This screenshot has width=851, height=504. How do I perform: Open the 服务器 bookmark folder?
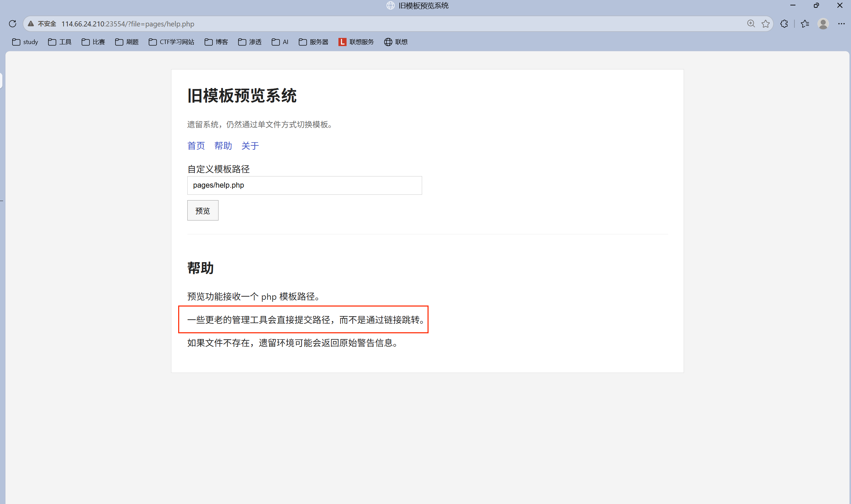pos(314,42)
